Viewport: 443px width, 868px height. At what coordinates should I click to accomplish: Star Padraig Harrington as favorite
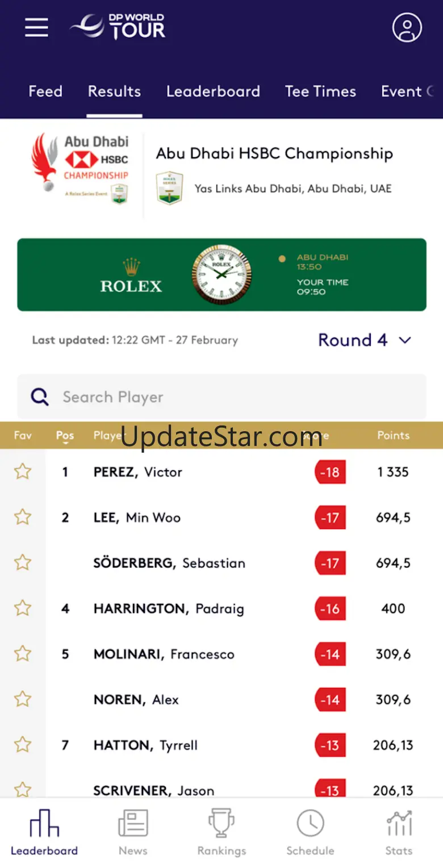pos(23,608)
